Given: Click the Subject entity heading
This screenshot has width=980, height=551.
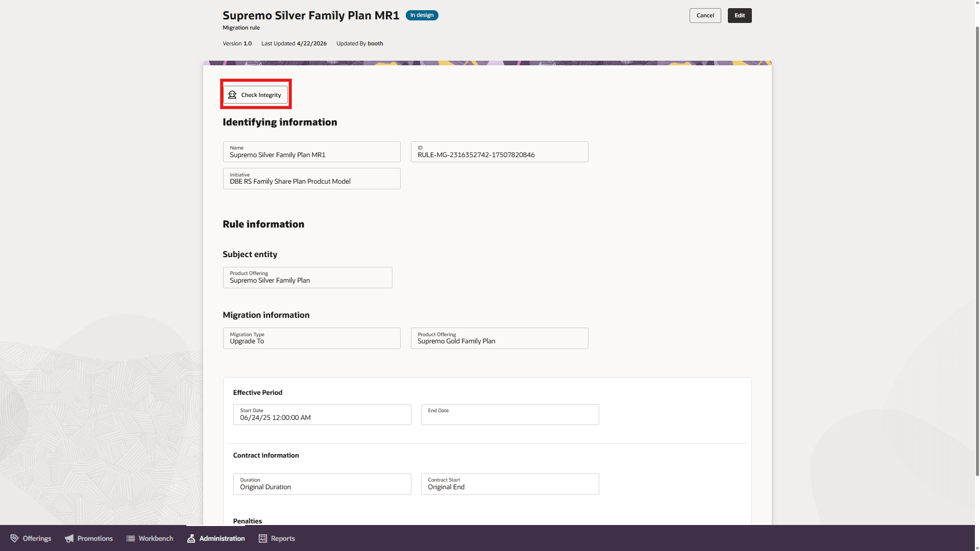Looking at the screenshot, I should 250,254.
